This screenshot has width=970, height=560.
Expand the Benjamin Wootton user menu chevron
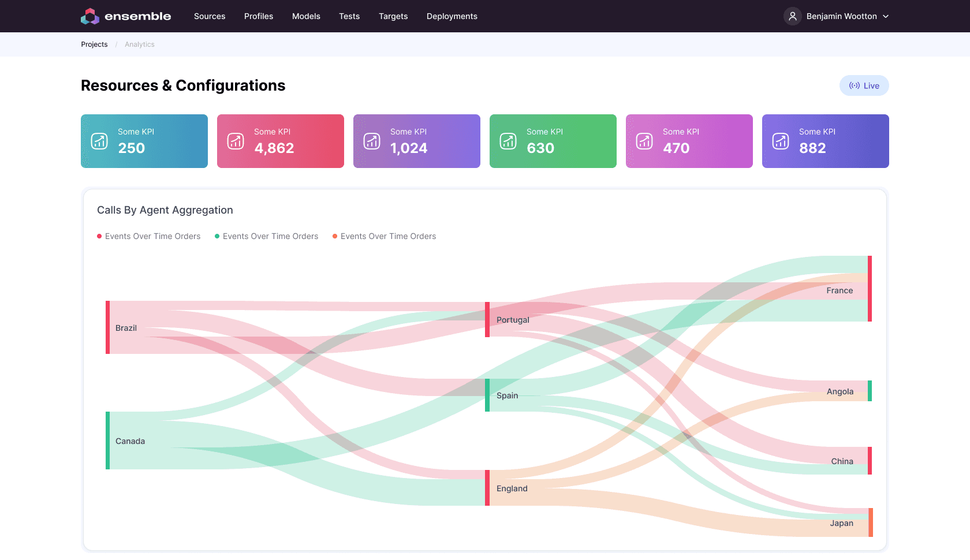click(x=886, y=16)
